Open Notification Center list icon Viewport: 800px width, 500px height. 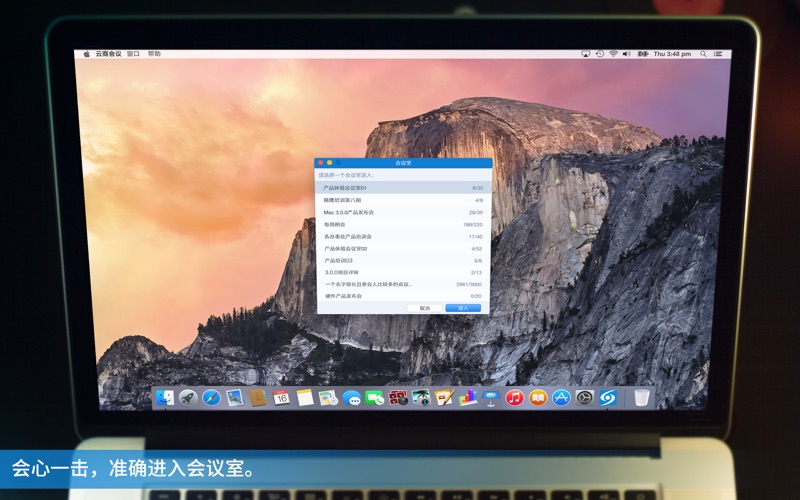[718, 54]
